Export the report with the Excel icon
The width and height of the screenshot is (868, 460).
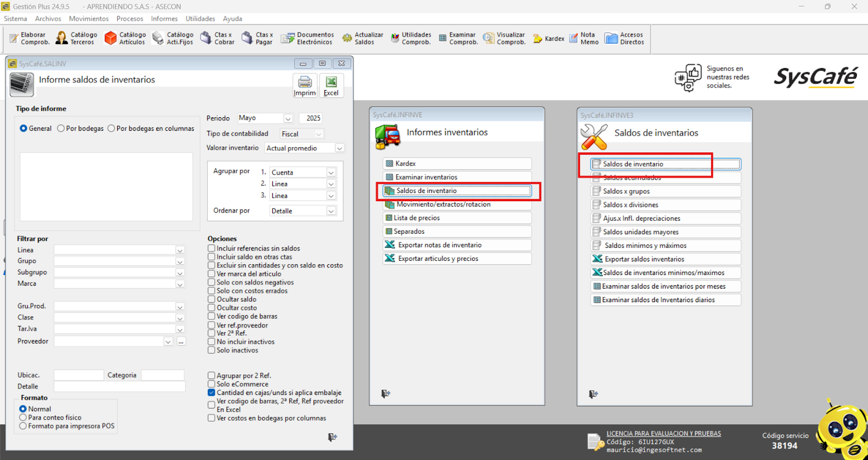click(x=331, y=82)
